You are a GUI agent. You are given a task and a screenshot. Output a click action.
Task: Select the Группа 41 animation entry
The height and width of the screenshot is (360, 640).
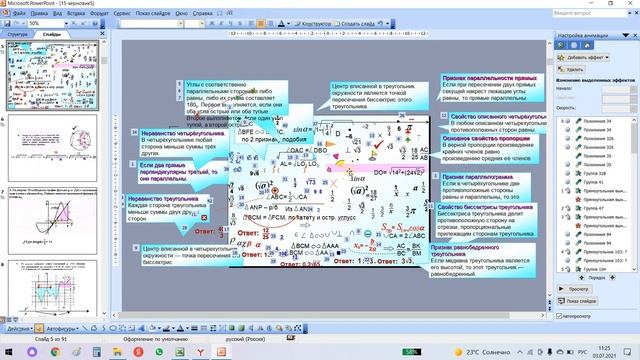(x=595, y=182)
